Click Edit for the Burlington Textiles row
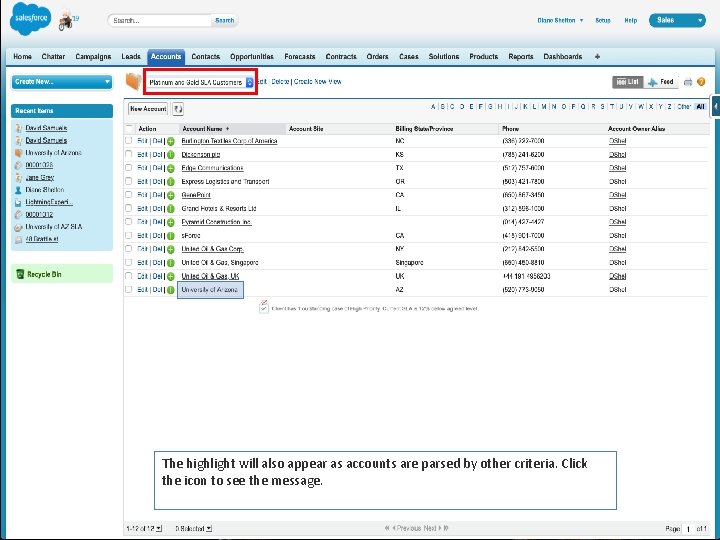Screen dimensions: 720x540 142,141
